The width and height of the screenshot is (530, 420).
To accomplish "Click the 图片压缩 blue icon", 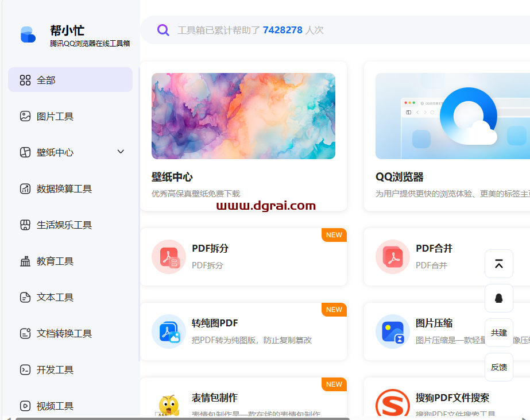I will pos(392,332).
